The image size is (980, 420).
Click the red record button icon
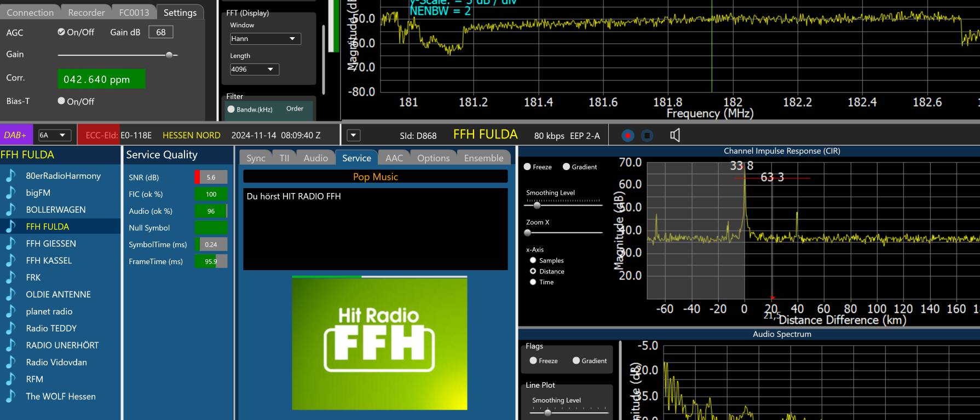(628, 136)
